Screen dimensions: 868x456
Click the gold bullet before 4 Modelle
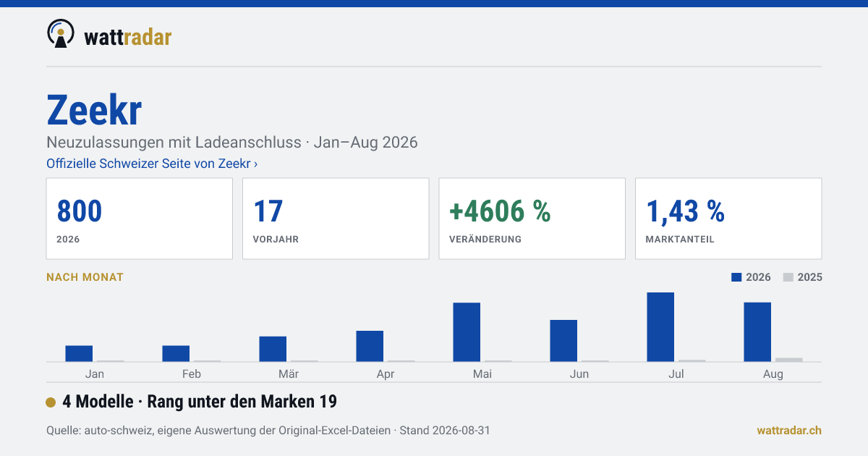51,402
